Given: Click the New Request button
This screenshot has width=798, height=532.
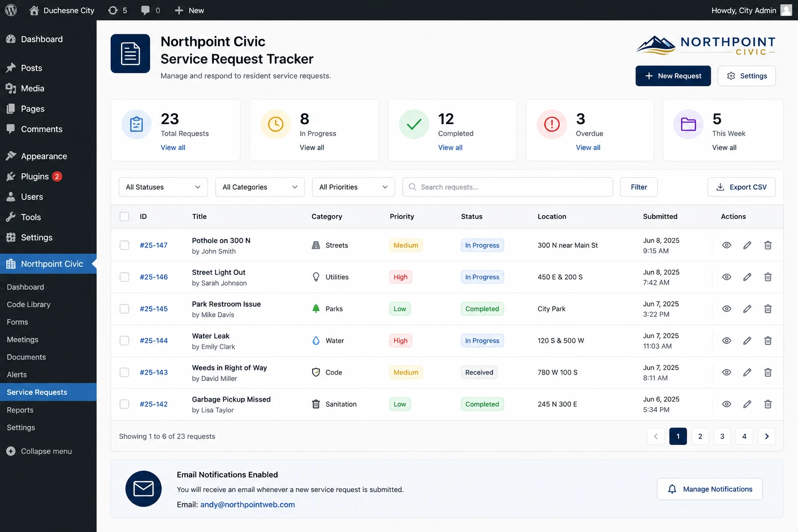Looking at the screenshot, I should pos(673,76).
